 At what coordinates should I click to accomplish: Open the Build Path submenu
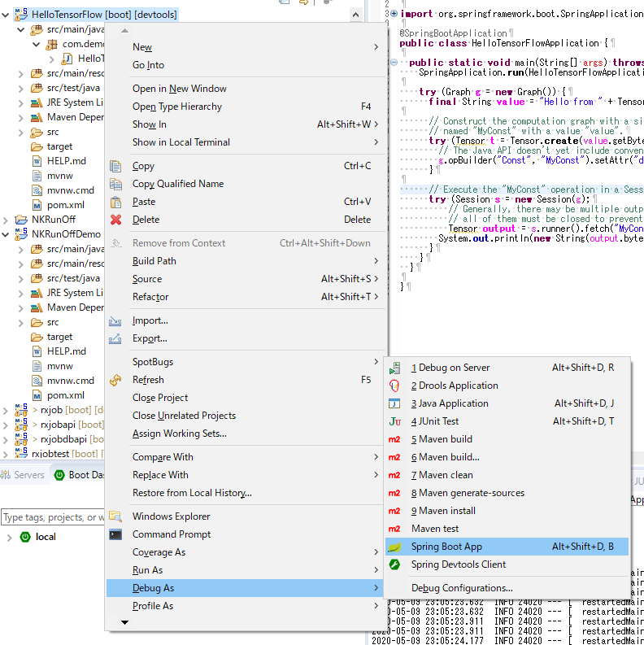246,261
